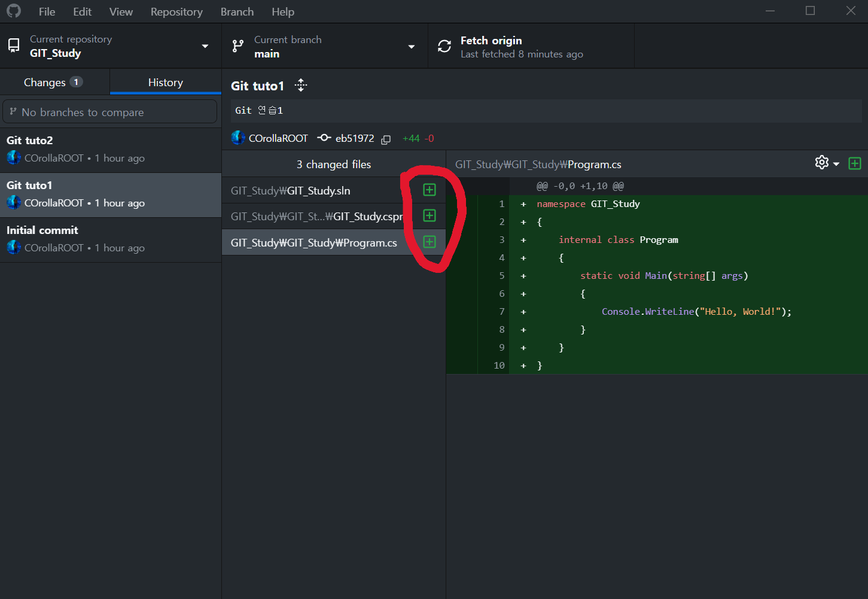Click the namespace GIT_Study diff line
The height and width of the screenshot is (599, 868).
(657, 203)
